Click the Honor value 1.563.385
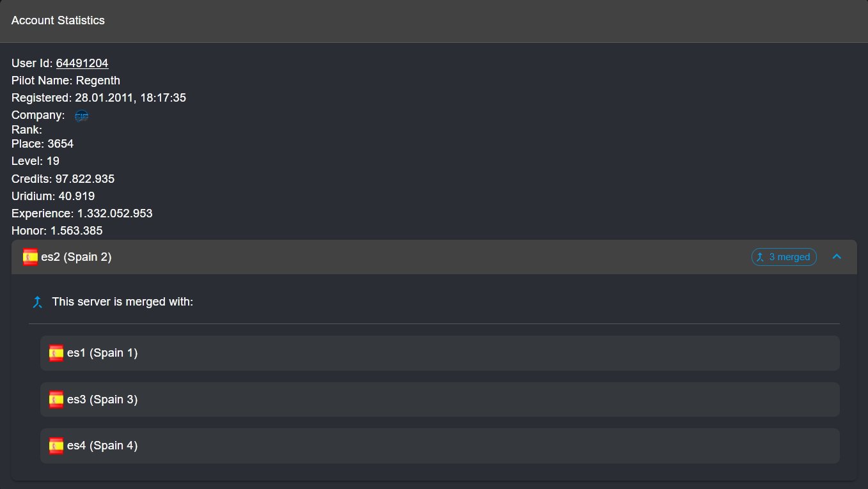The width and height of the screenshot is (868, 489). [77, 231]
